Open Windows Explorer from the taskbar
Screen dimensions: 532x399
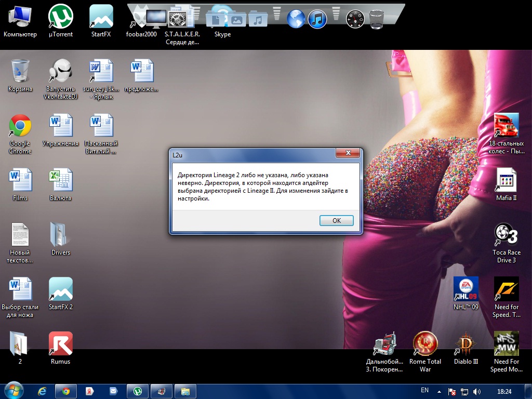185,392
